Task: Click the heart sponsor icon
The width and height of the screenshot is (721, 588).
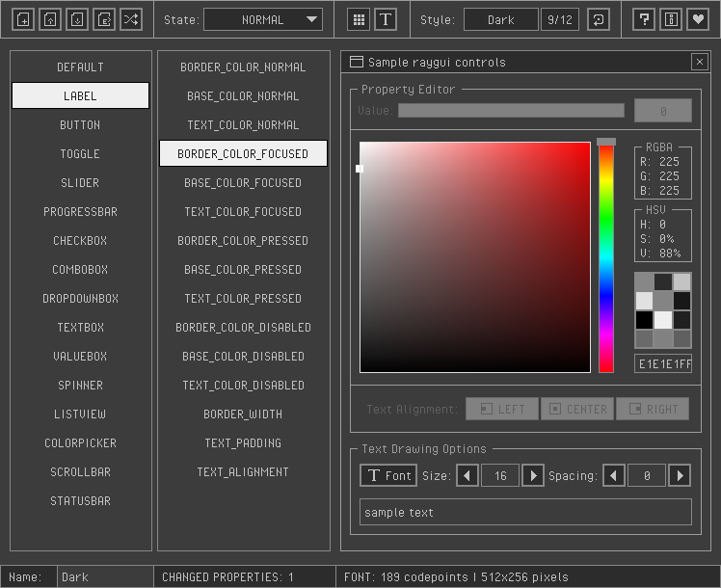Action: 699,19
